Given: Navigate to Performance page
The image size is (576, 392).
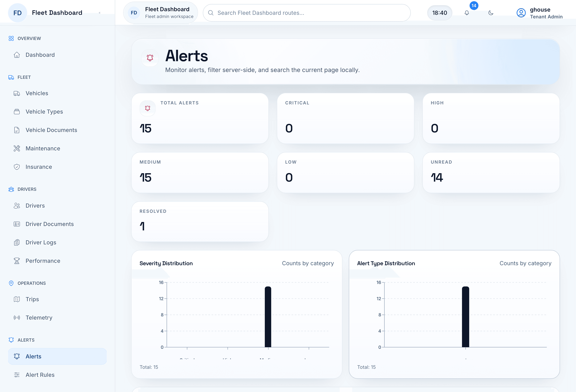Looking at the screenshot, I should click(57, 261).
